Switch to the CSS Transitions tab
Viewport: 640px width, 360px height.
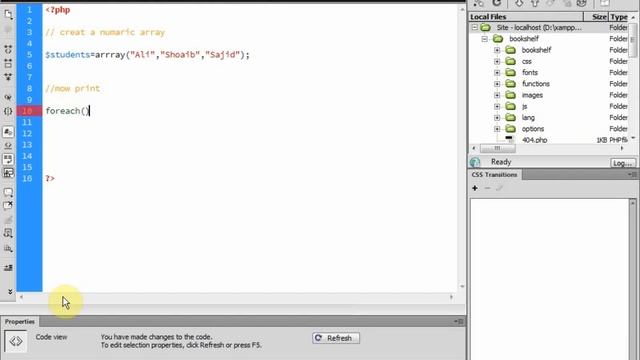tap(494, 175)
